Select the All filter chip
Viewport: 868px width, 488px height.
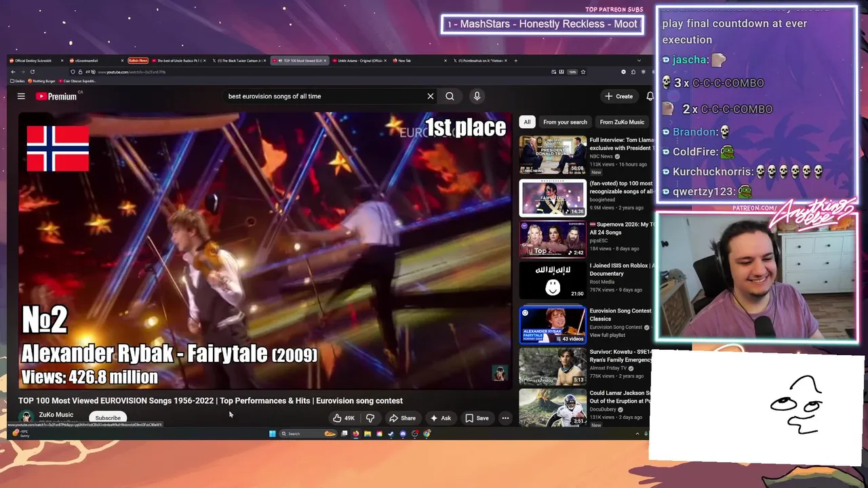click(x=527, y=122)
